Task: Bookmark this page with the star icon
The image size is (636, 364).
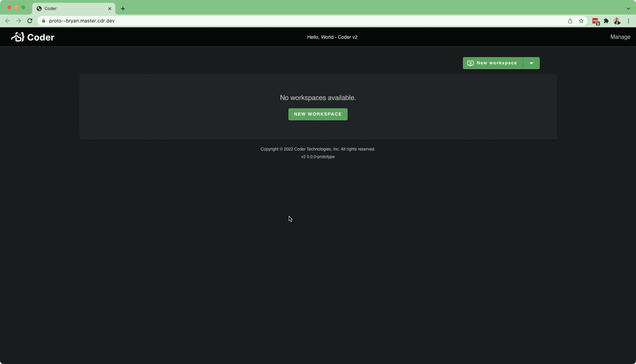Action: (x=581, y=21)
